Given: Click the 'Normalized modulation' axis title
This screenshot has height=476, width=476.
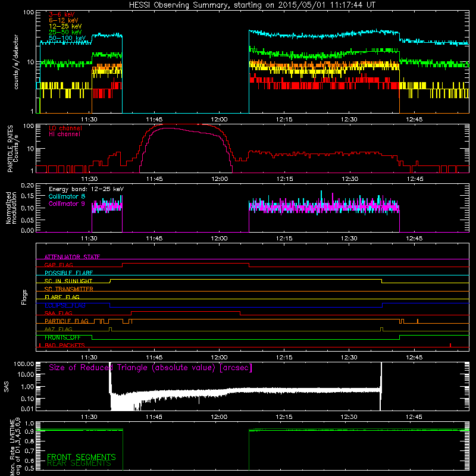Looking at the screenshot, I should click(11, 208).
